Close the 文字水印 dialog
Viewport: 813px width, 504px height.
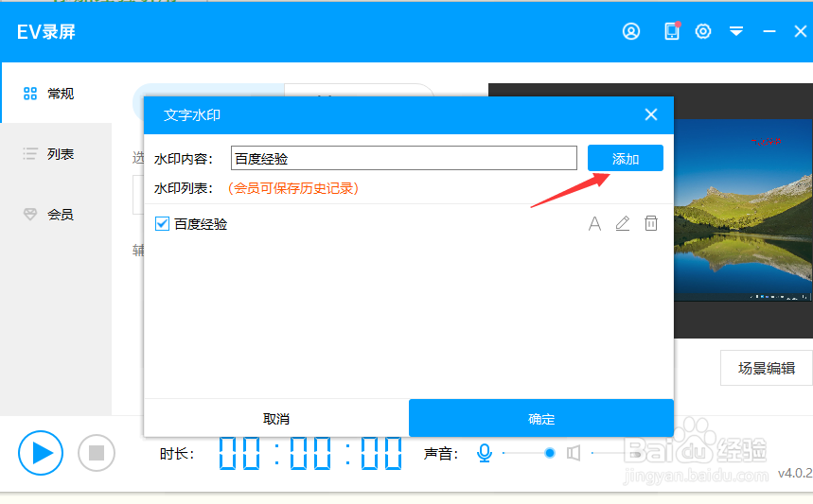point(651,114)
